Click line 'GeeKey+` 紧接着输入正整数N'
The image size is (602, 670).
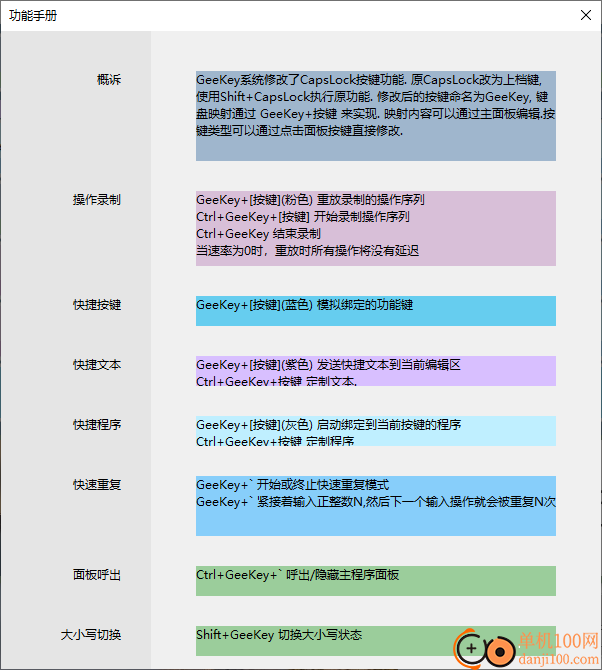coord(376,502)
